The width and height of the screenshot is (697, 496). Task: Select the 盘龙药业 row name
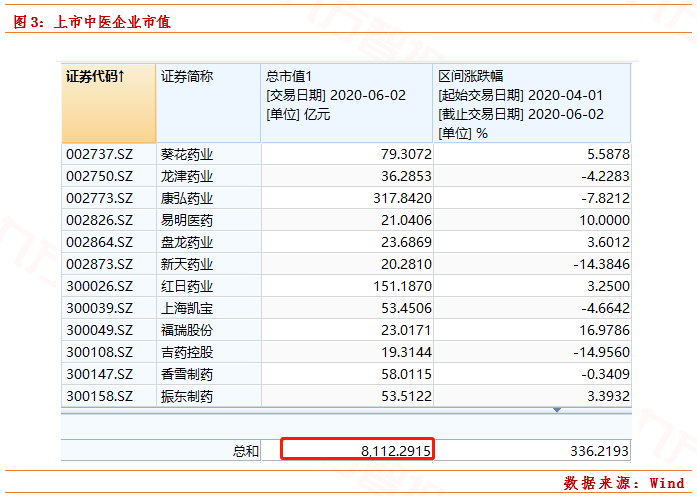coord(187,242)
